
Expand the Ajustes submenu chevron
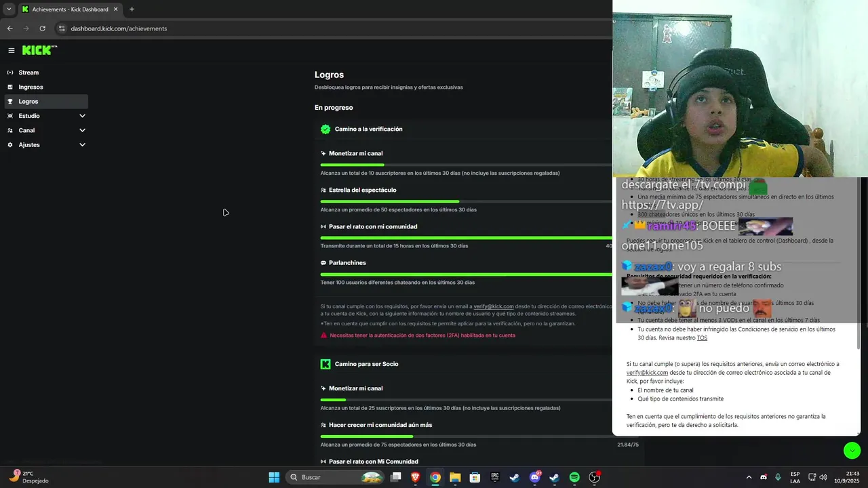pyautogui.click(x=82, y=145)
